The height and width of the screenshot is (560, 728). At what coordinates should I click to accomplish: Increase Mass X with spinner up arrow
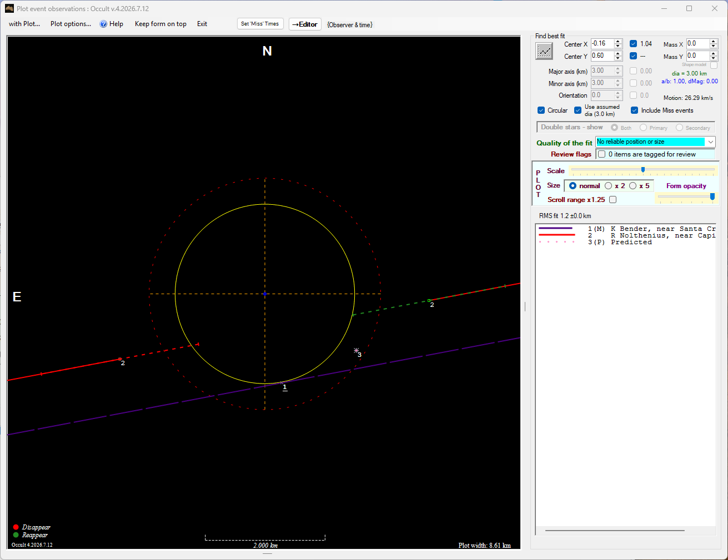[x=714, y=41]
